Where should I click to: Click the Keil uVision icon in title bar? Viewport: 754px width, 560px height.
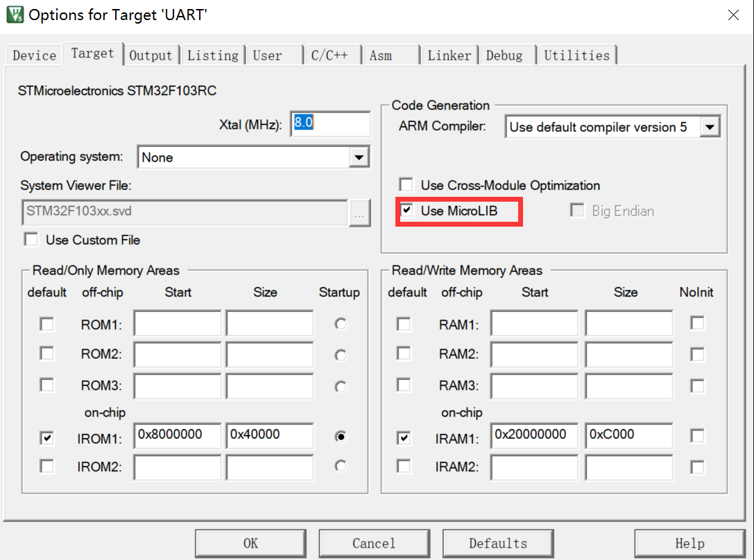(15, 15)
